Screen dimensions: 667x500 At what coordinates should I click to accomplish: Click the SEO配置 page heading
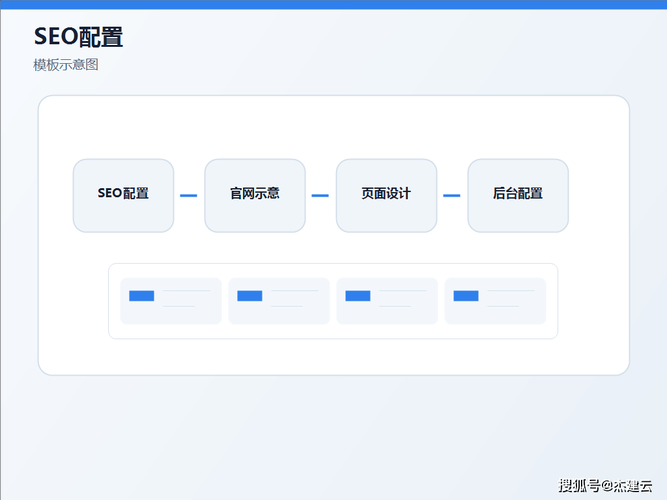pyautogui.click(x=78, y=37)
